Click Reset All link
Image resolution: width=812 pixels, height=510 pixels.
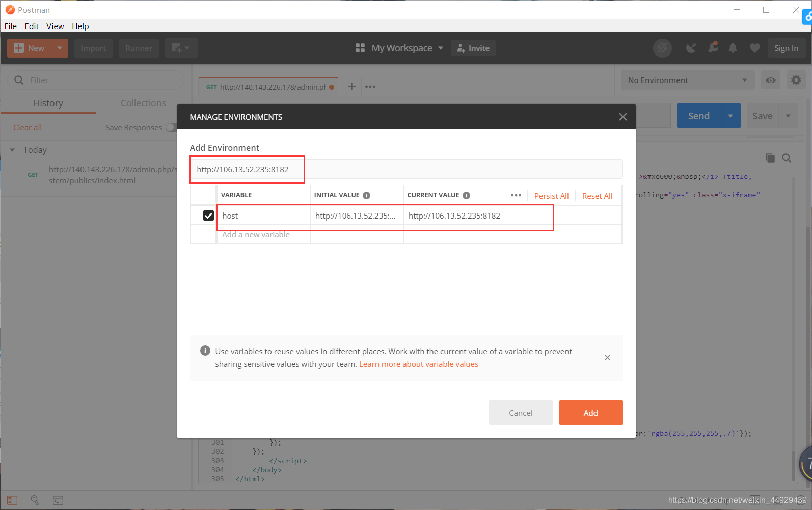pyautogui.click(x=597, y=196)
